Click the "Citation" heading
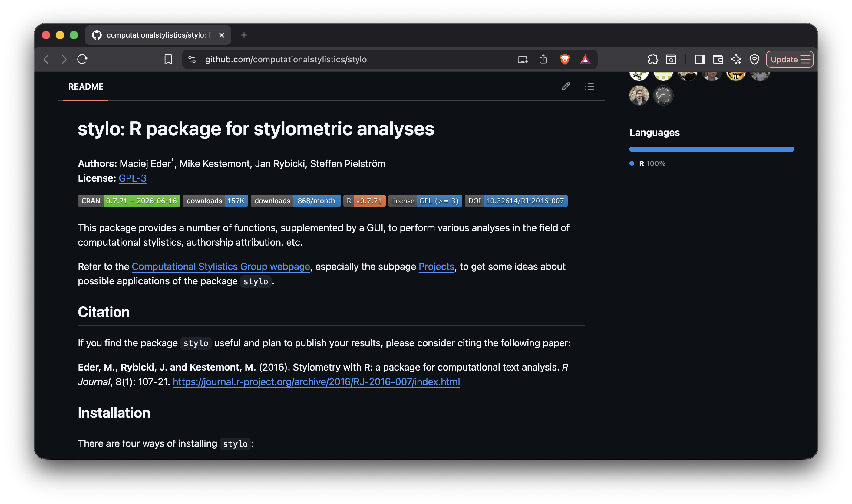This screenshot has height=504, width=852. (x=104, y=312)
